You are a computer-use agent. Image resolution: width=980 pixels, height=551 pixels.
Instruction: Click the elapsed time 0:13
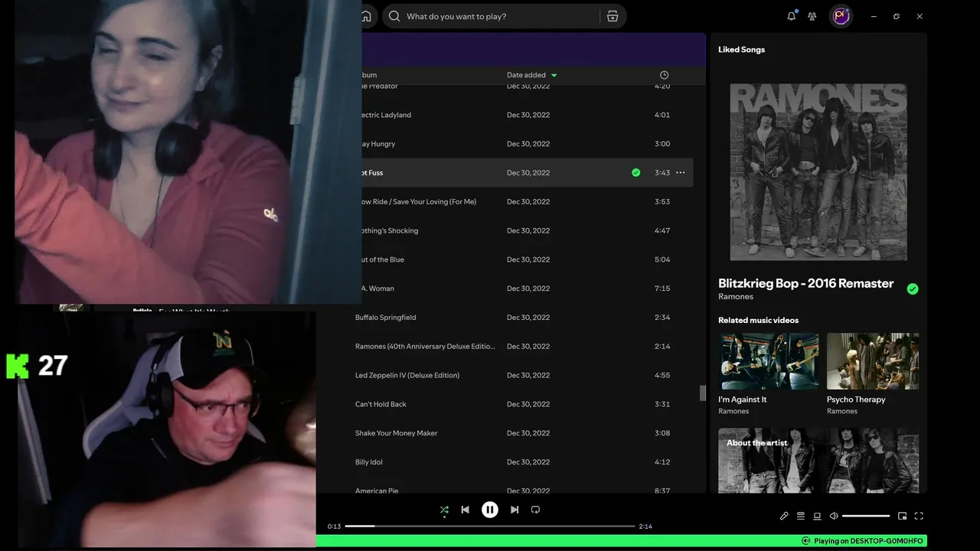[334, 527]
